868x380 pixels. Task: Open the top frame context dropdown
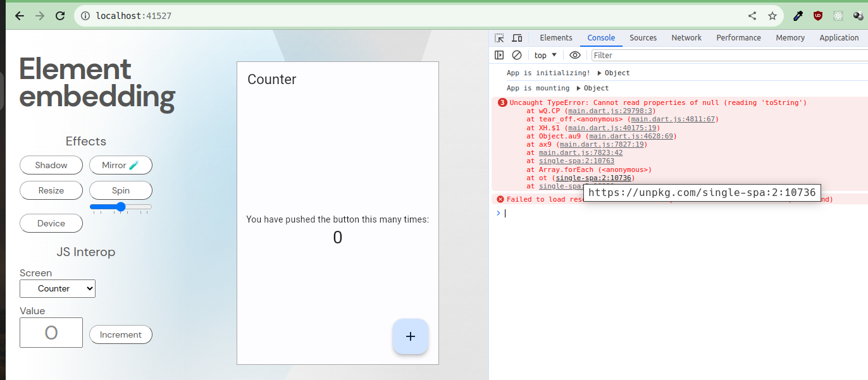(545, 55)
